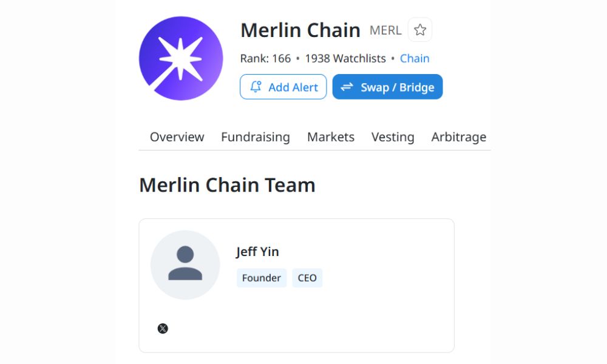
Task: Switch to the Fundraising tab
Action: pos(255,137)
